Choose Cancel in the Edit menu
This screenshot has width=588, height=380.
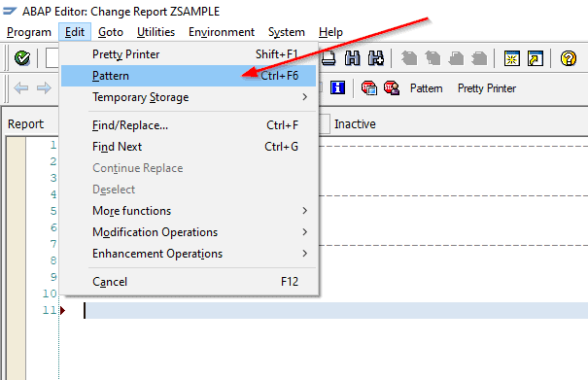[190, 282]
